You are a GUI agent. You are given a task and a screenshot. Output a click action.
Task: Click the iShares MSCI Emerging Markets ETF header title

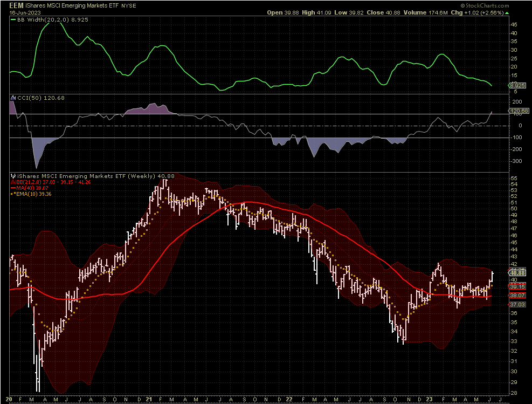[x=72, y=6]
